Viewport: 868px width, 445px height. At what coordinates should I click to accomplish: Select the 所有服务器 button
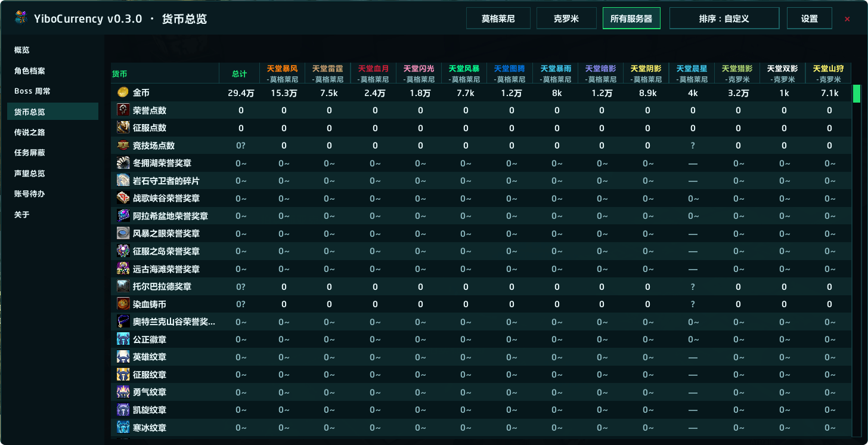631,18
